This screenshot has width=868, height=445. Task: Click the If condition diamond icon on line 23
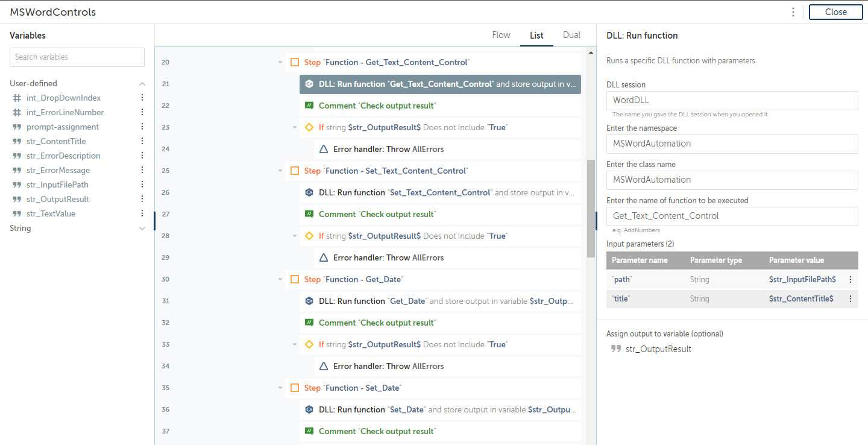pyautogui.click(x=309, y=127)
